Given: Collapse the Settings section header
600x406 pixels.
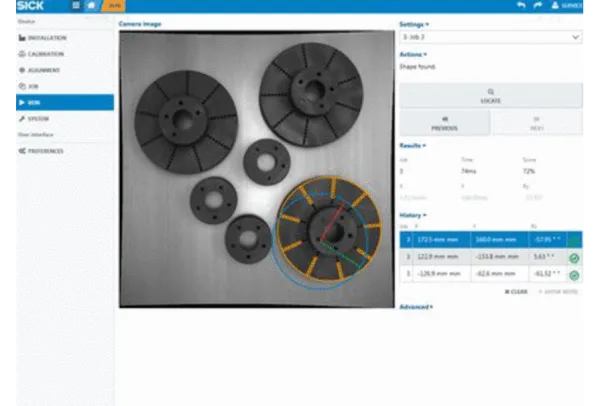Looking at the screenshot, I should 414,24.
